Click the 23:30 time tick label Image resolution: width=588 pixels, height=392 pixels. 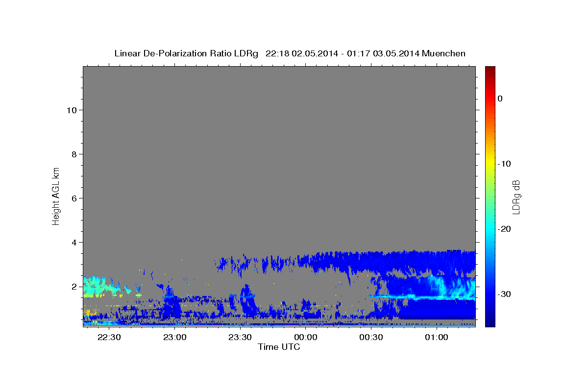240,337
